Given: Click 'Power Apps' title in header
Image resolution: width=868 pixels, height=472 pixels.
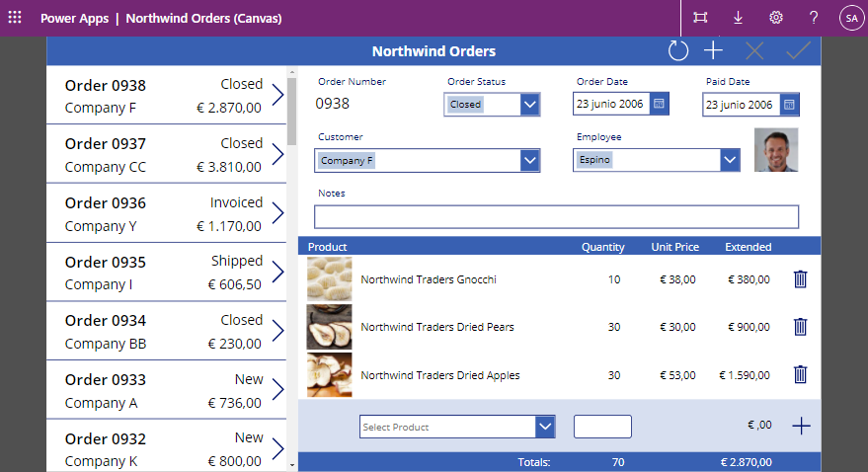Looking at the screenshot, I should coord(75,18).
